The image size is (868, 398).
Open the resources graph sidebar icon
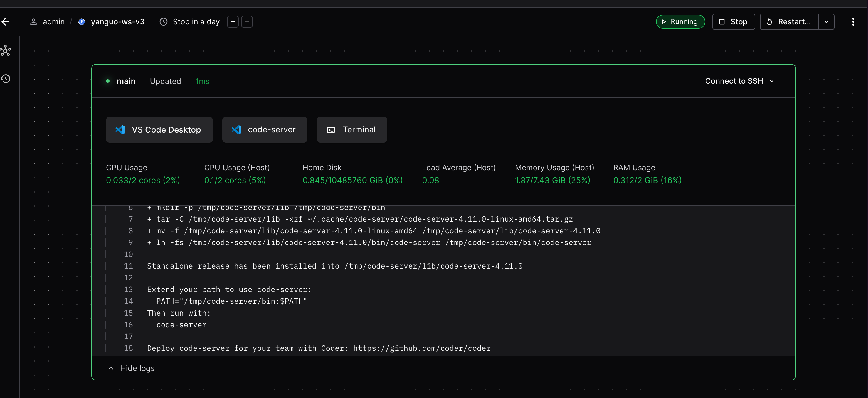tap(6, 50)
